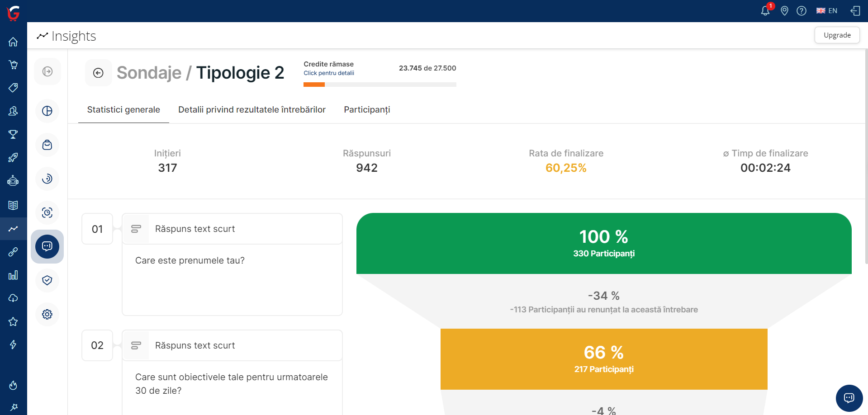Click the location pin icon
This screenshot has height=415, width=868.
click(784, 11)
